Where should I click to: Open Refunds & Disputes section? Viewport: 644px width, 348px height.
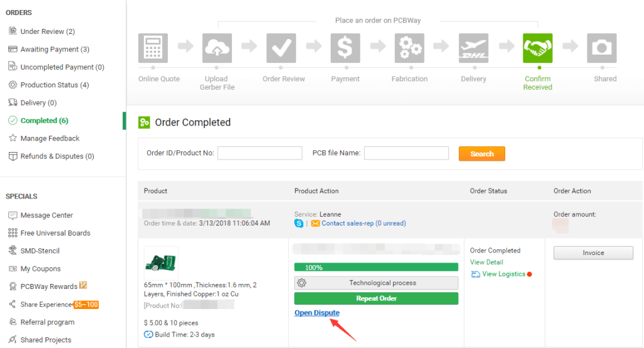57,156
